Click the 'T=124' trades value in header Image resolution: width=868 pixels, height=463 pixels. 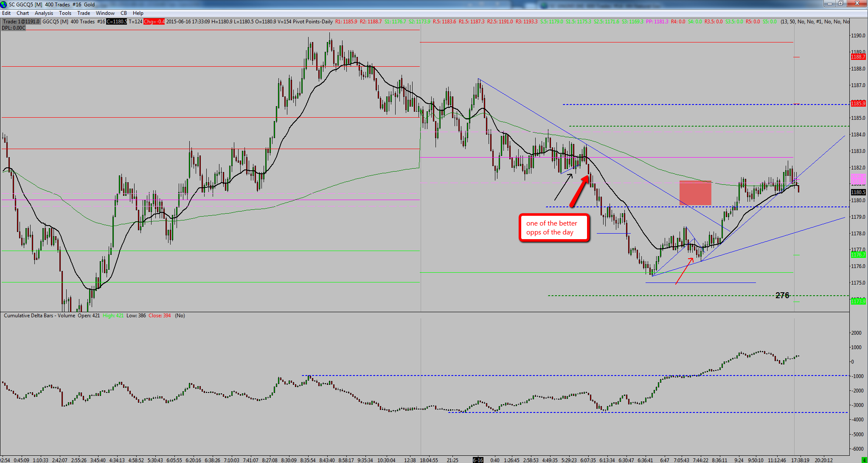(135, 22)
